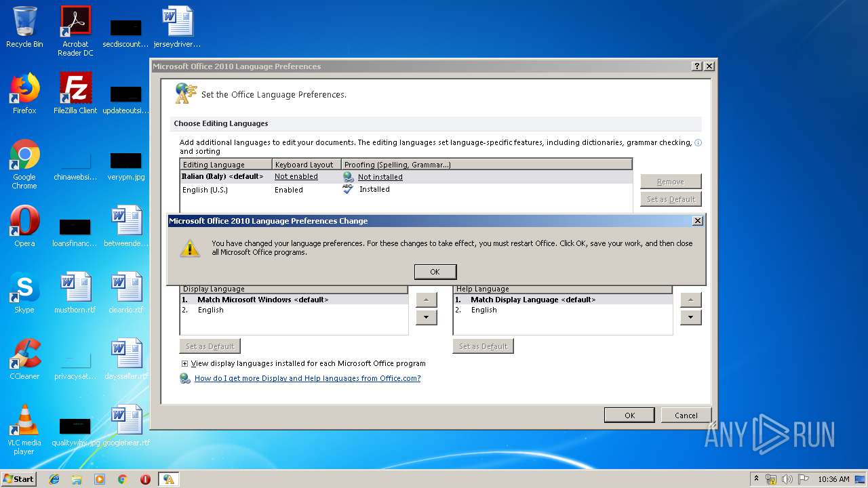
Task: Open Windows Explorer folder in taskbar
Action: pyautogui.click(x=77, y=479)
